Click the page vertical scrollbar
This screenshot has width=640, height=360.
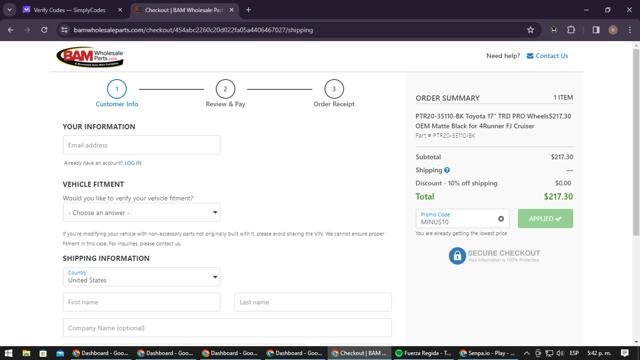coord(636,142)
